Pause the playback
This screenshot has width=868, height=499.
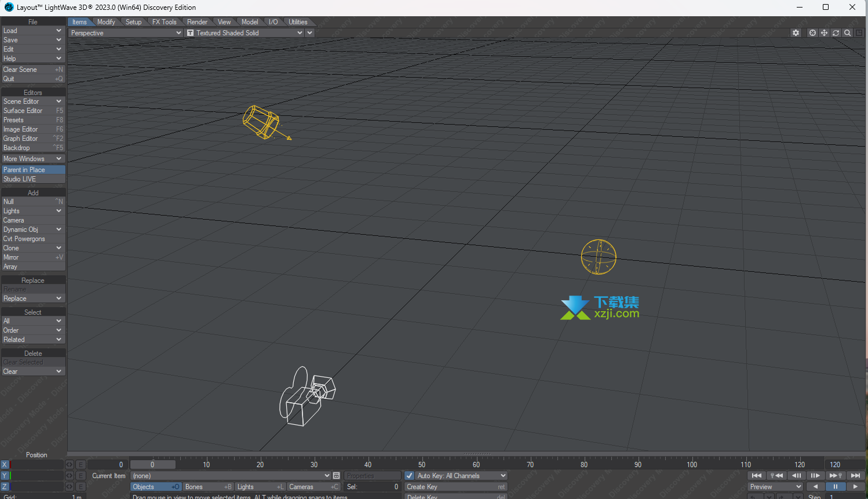(836, 487)
